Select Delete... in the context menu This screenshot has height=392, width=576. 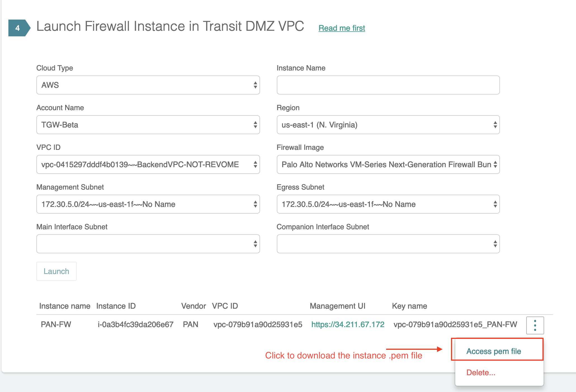click(x=481, y=372)
